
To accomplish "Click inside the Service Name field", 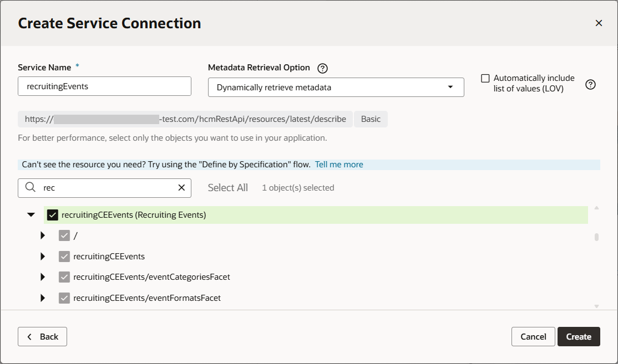I will (104, 86).
